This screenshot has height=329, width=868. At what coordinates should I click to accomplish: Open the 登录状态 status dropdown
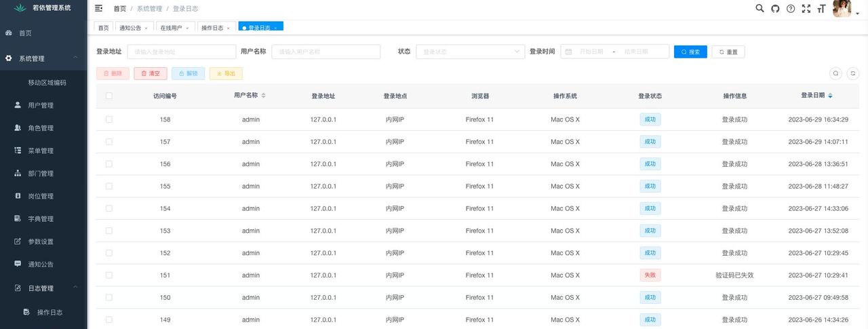point(471,52)
